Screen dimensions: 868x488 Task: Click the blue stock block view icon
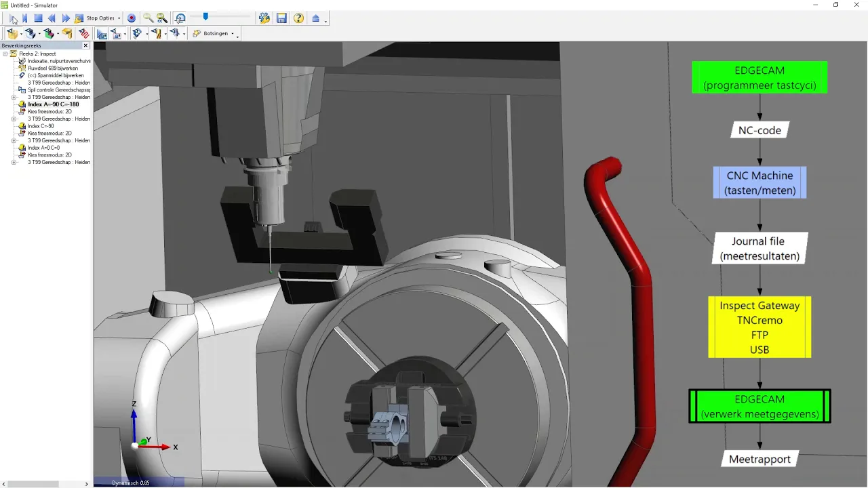click(31, 33)
